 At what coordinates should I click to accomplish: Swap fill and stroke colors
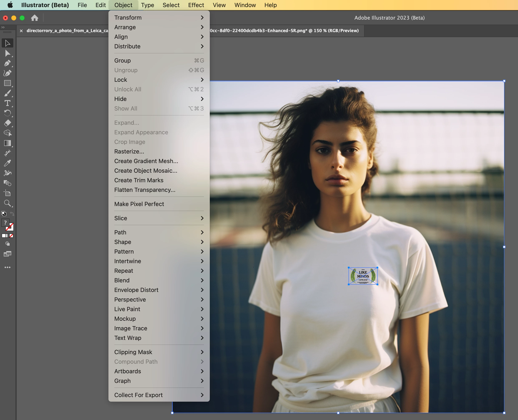[12, 214]
